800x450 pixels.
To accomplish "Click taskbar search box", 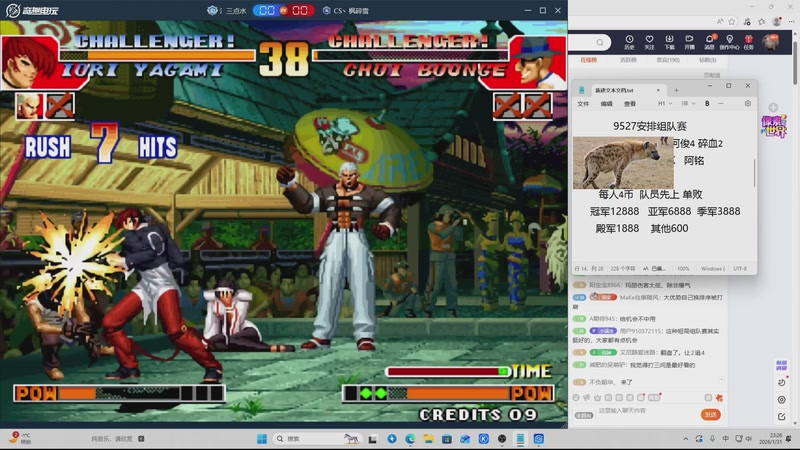I will 317,439.
